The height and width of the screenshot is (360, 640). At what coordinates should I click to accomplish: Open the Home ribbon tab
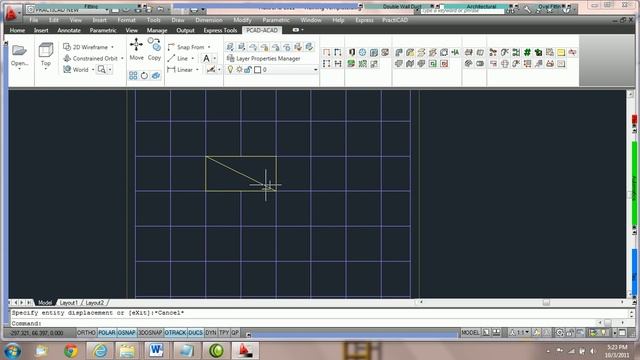17,30
